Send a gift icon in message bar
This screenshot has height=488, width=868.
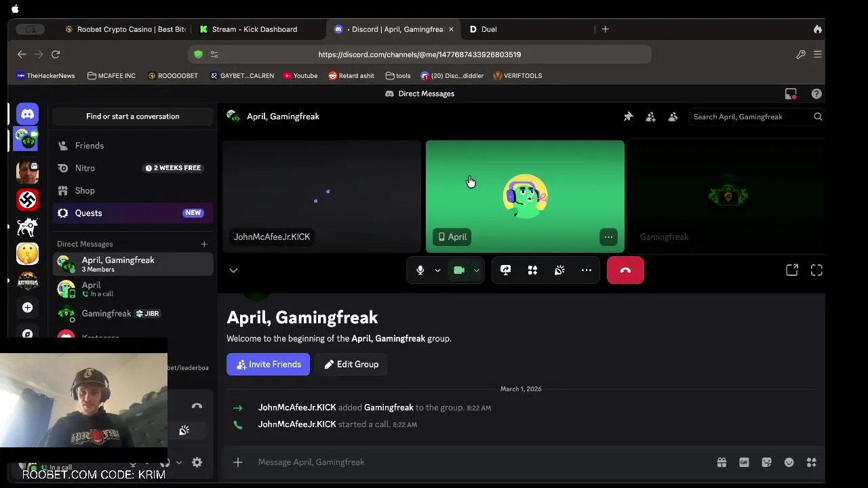coord(722,462)
